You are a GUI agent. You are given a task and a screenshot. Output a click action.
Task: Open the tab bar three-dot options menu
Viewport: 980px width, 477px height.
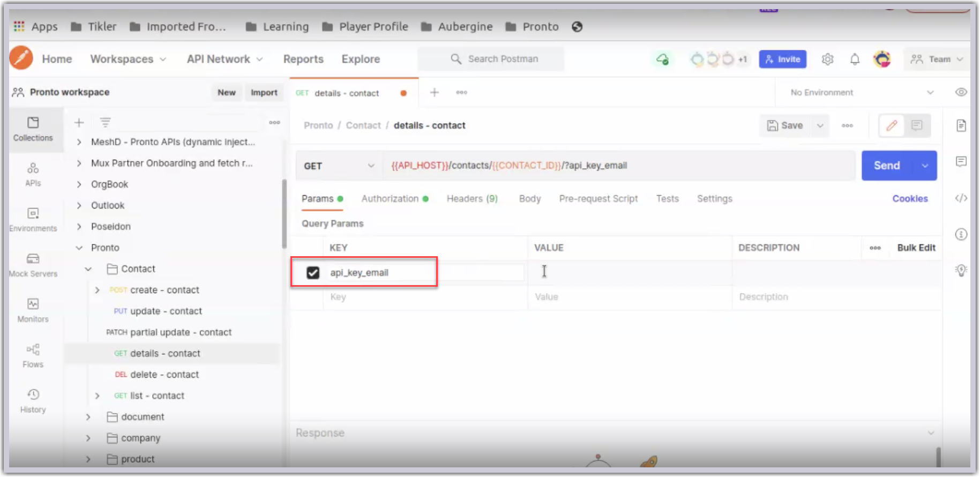[461, 93]
